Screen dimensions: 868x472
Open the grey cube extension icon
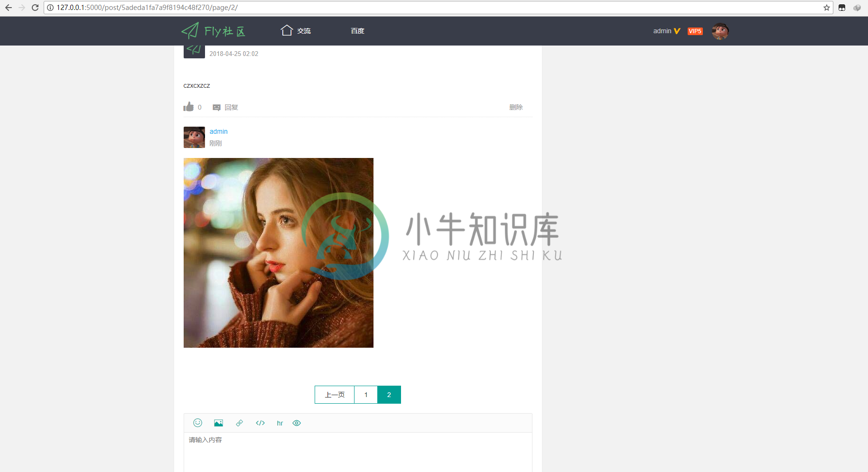(857, 8)
